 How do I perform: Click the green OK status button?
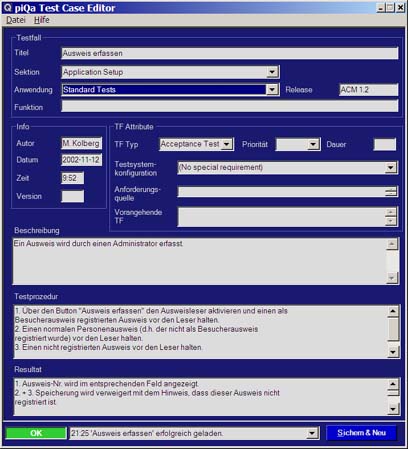(36, 433)
